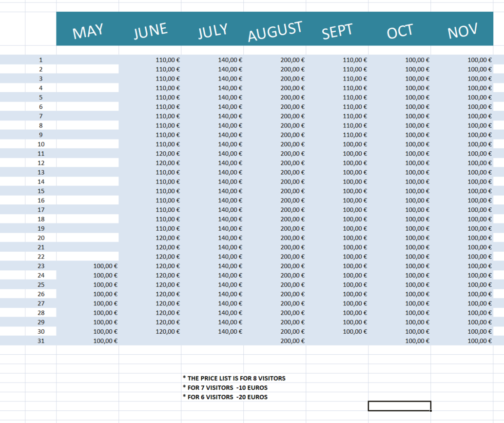Screen dimensions: 504x423
Task: Select May price on day 27
Action: click(x=105, y=303)
